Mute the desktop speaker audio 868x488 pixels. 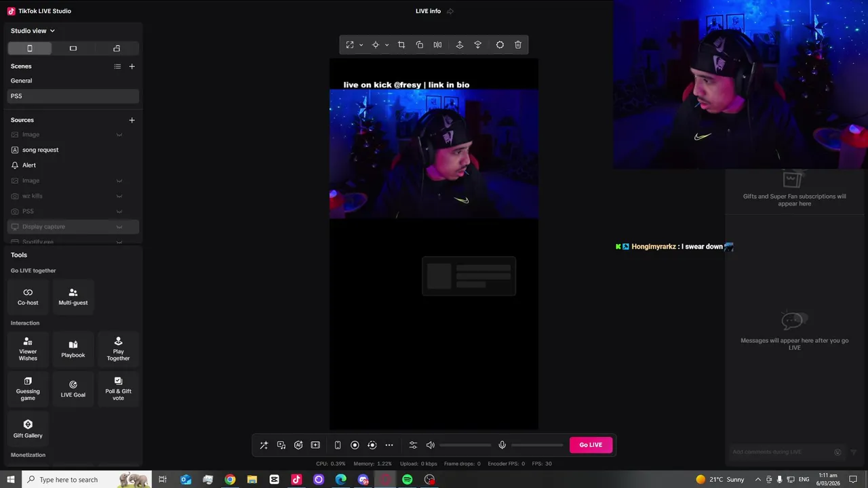click(430, 445)
